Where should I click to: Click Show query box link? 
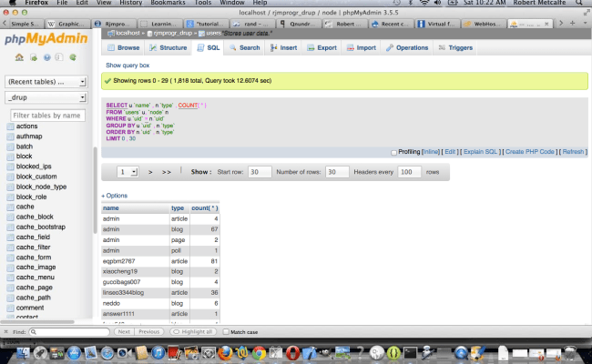128,66
